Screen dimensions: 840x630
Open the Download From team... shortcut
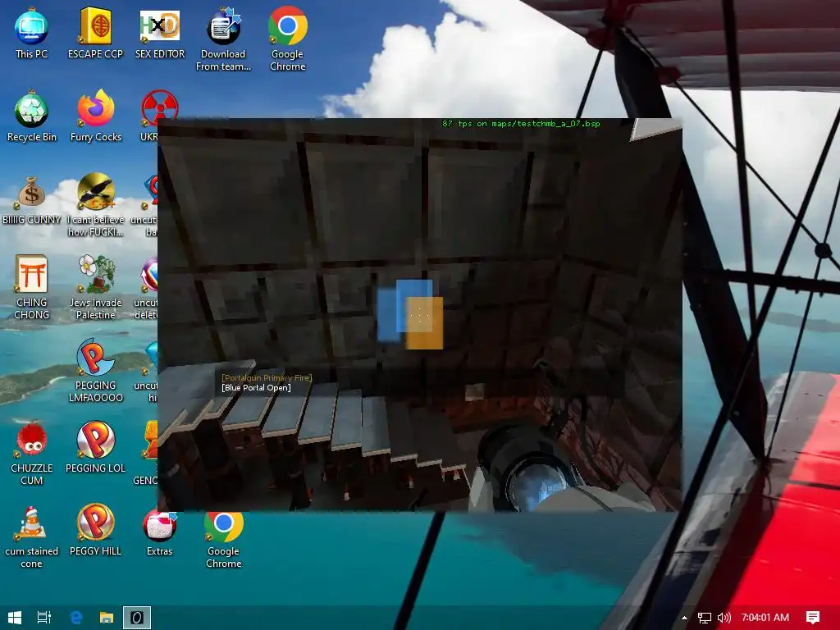[x=223, y=39]
